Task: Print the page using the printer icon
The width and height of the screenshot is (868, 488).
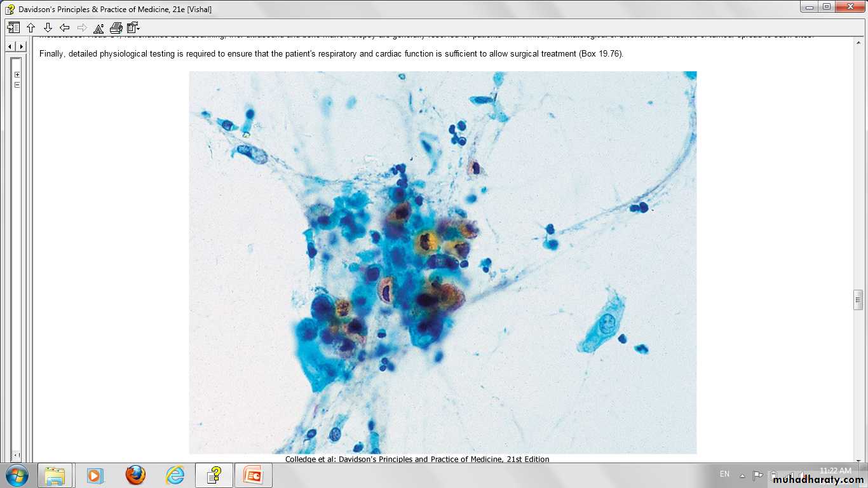Action: [x=116, y=27]
